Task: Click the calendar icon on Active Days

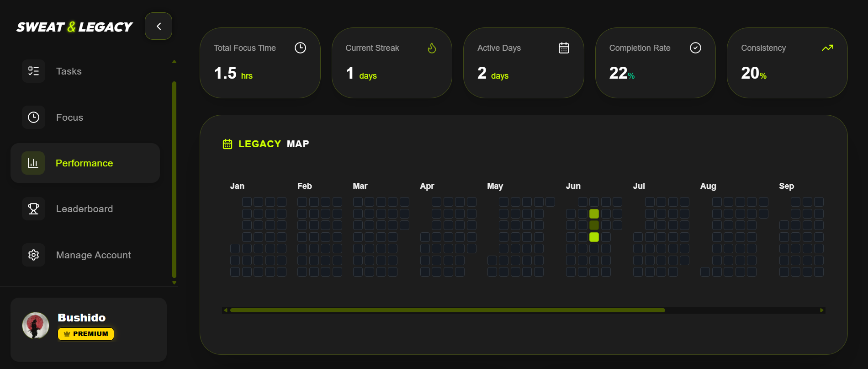Action: [x=564, y=48]
